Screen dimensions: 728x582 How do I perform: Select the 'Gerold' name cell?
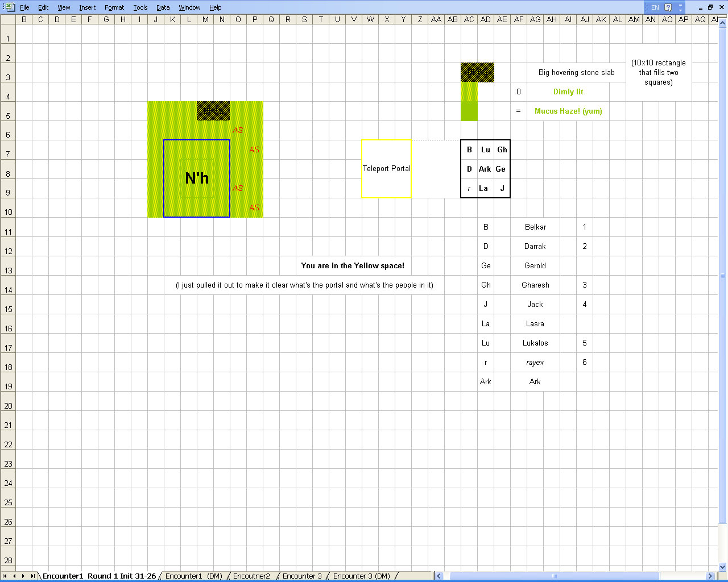coord(535,265)
